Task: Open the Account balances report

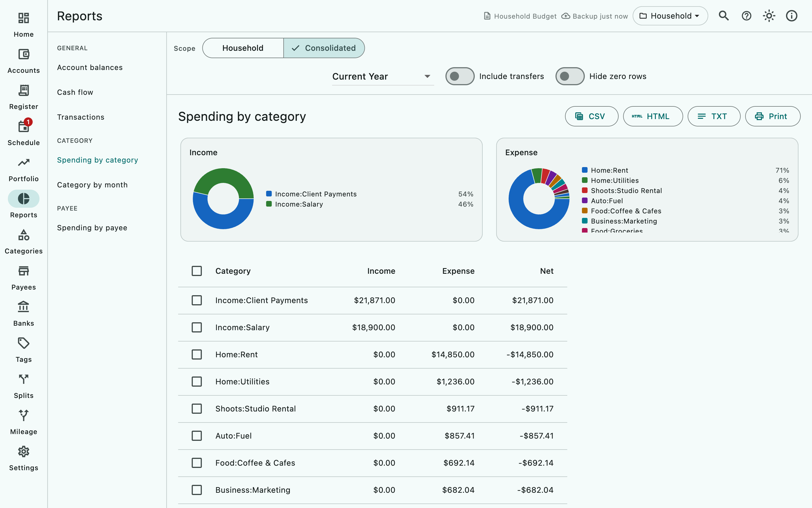Action: [x=90, y=67]
